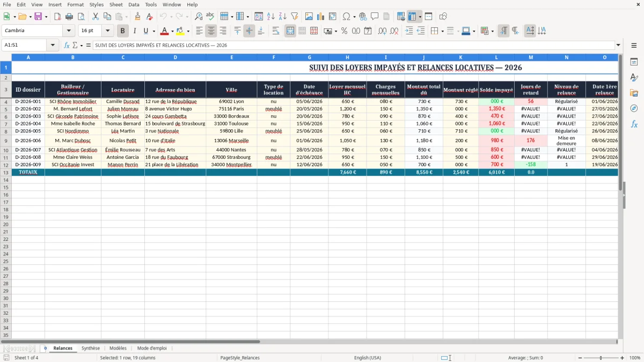Toggle Bold formatting button
Viewport: 644px width, 362px height.
point(123,31)
